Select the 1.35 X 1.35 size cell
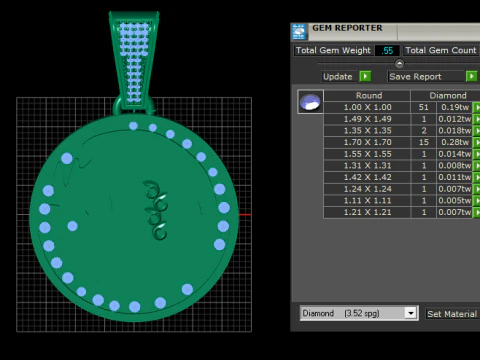This screenshot has height=360, width=480. 367,131
